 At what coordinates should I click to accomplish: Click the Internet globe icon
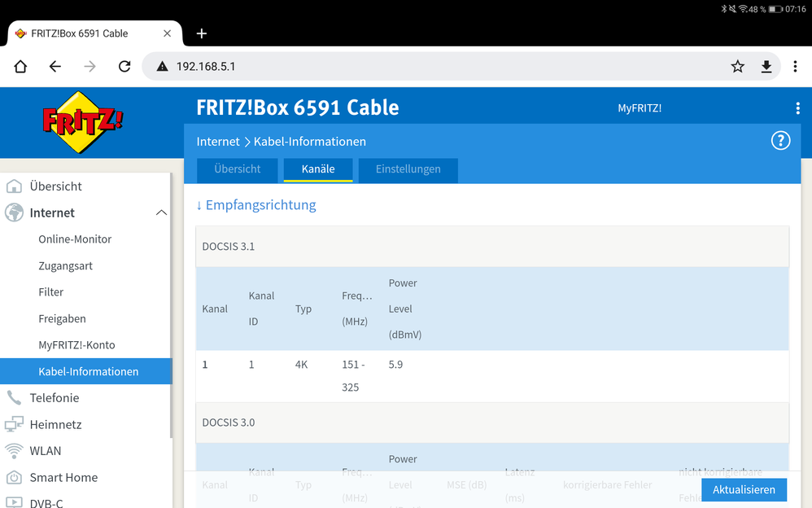click(x=14, y=212)
